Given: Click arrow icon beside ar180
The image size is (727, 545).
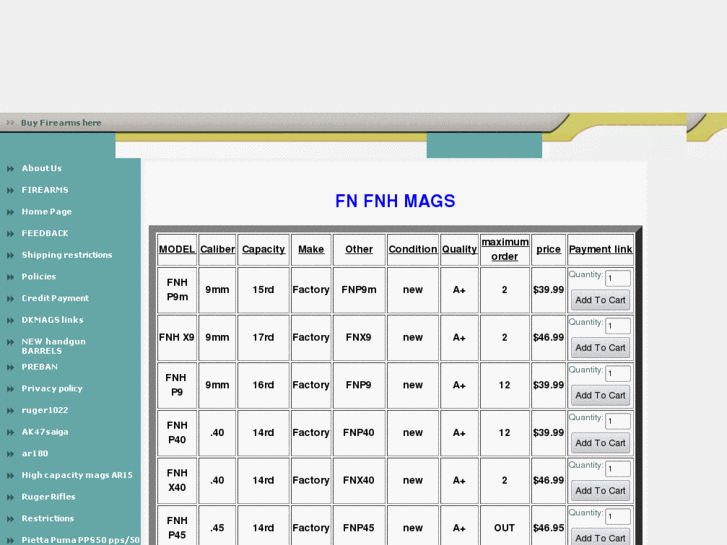Looking at the screenshot, I should pos(10,454).
